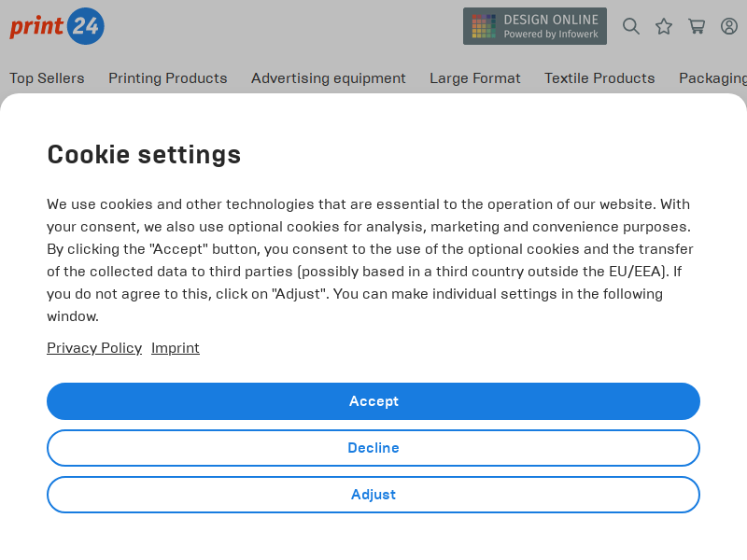
Task: Open the search icon in header
Action: tap(631, 26)
